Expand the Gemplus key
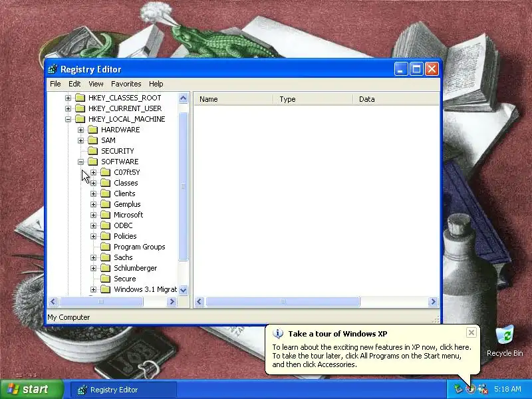 point(93,205)
